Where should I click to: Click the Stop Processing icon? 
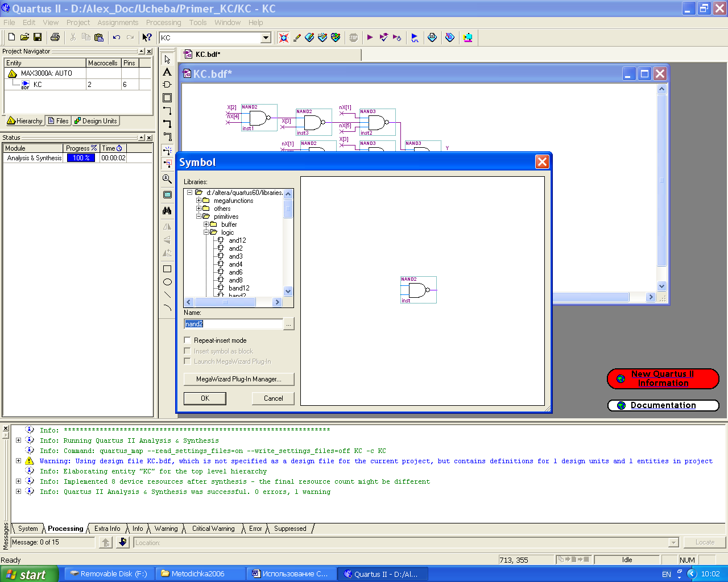point(354,38)
